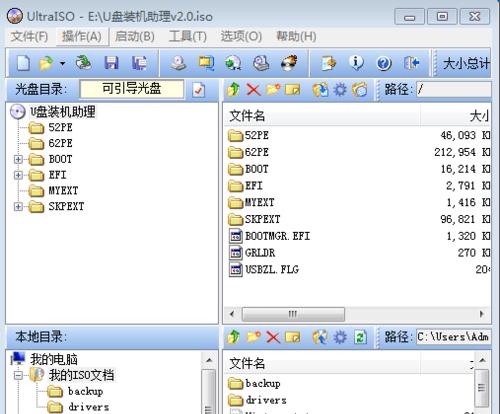The height and width of the screenshot is (414, 500).
Task: Create new folder in the ISO pane
Action: click(273, 89)
